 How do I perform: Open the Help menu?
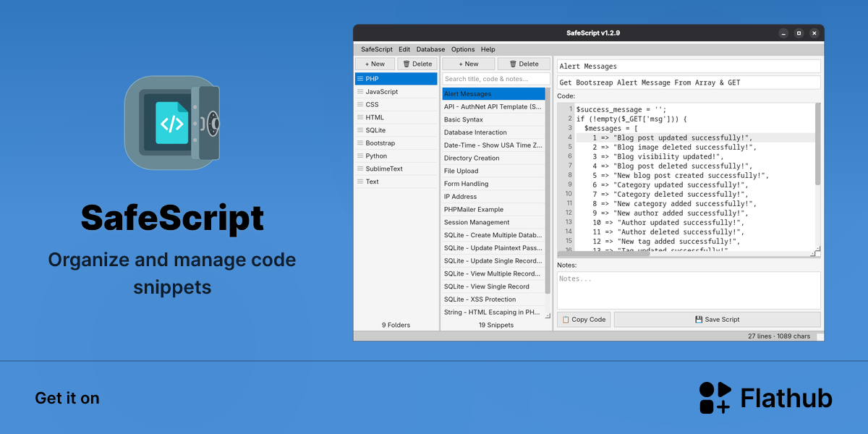click(488, 49)
